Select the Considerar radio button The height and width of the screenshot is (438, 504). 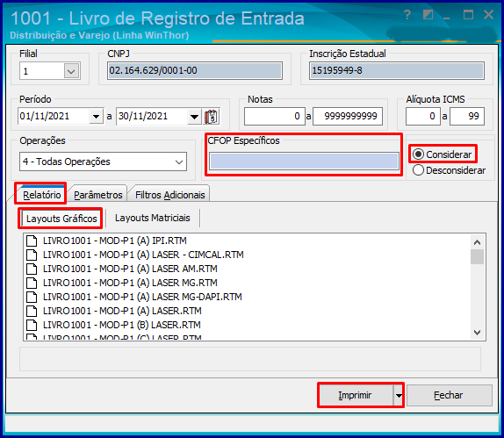pos(418,154)
